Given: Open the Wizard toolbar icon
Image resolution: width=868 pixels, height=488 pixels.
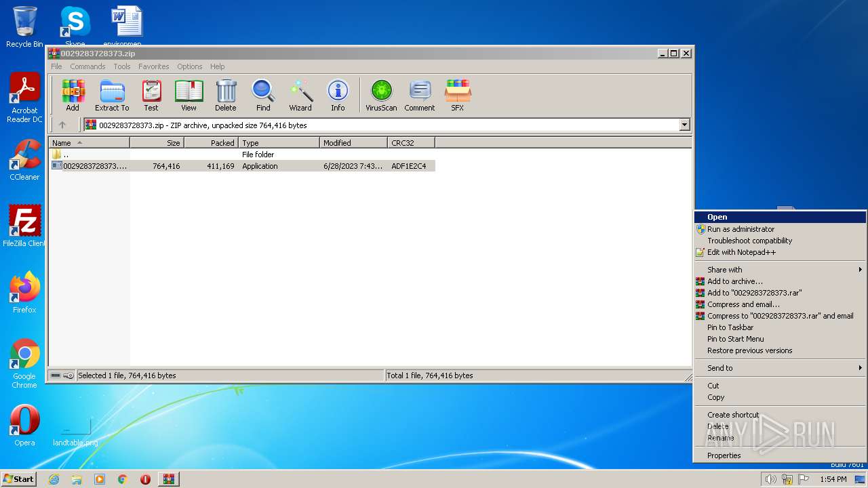Looking at the screenshot, I should point(300,95).
